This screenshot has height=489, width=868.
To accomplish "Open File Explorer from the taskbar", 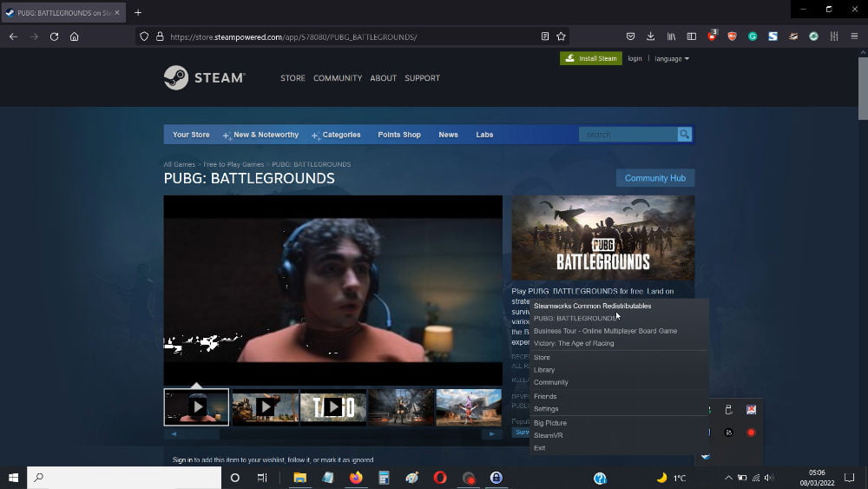I will click(x=299, y=478).
